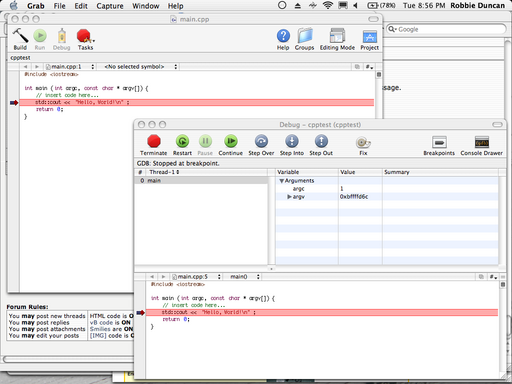
Task: Click the Google search field
Action: [x=446, y=29]
